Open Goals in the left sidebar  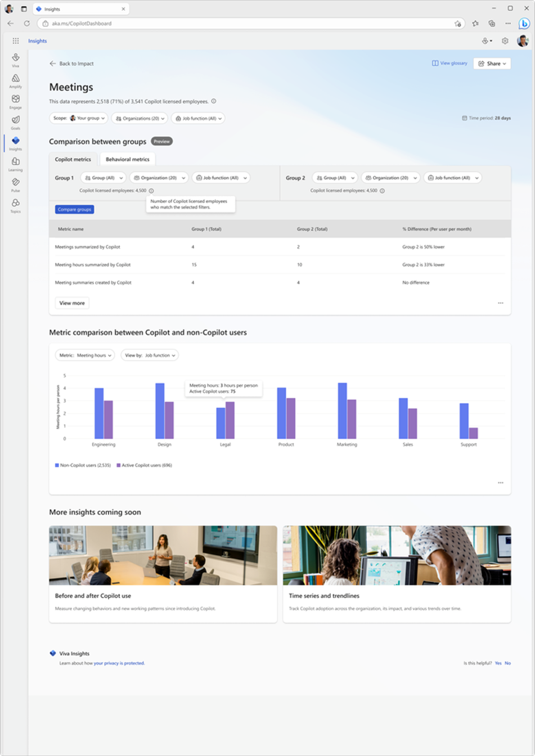(15, 122)
